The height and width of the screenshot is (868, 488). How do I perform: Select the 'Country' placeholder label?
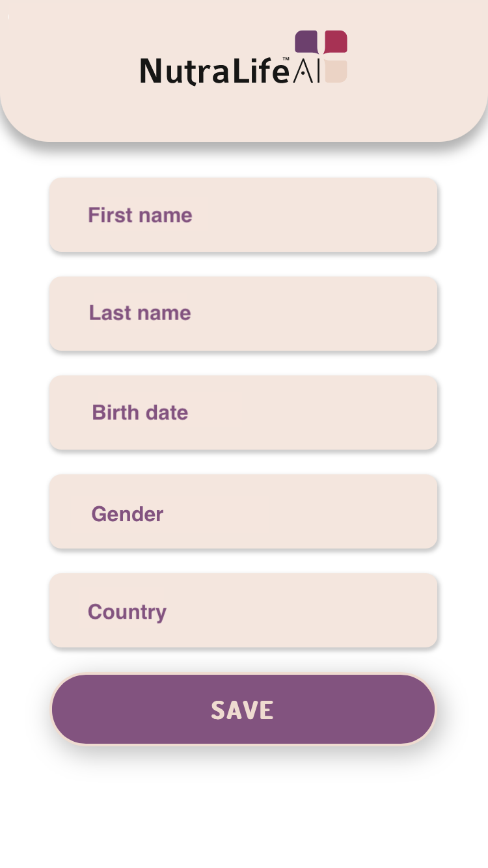point(127,612)
